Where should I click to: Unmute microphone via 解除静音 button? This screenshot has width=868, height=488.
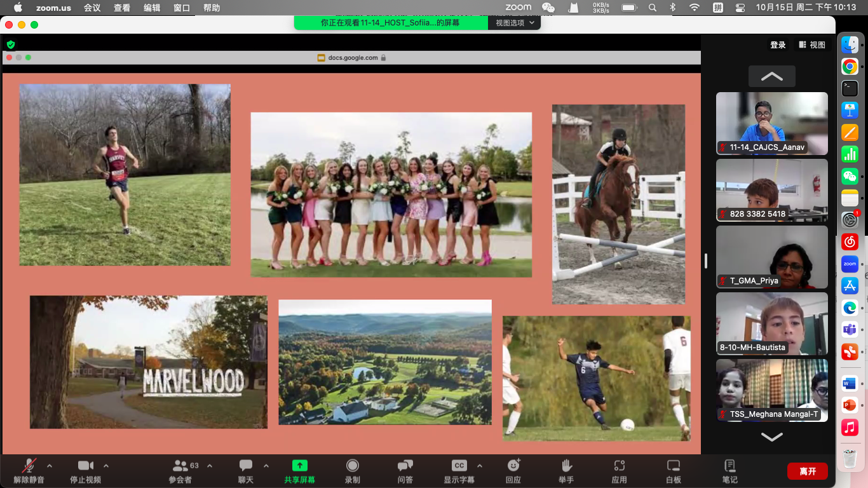pyautogui.click(x=29, y=466)
